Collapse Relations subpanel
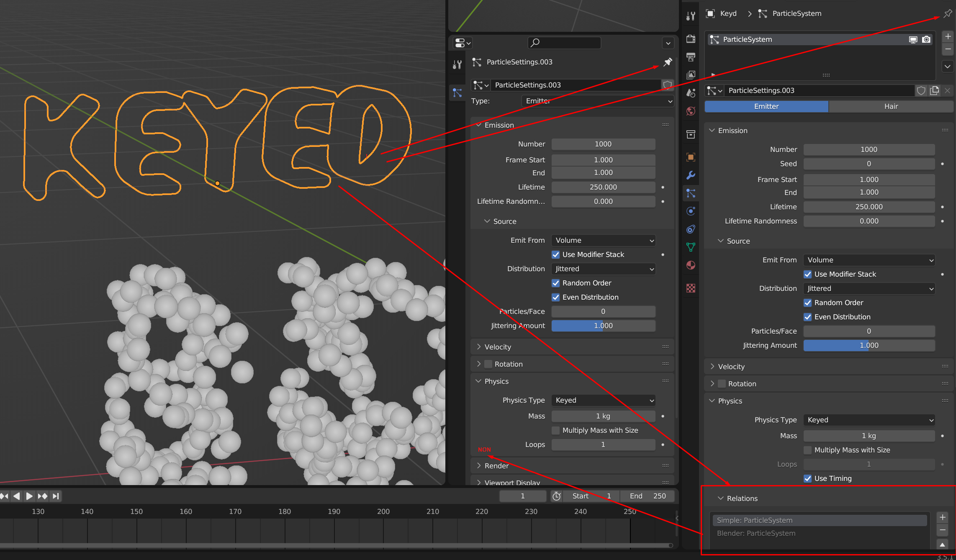Viewport: 956px width, 560px height. pyautogui.click(x=742, y=498)
